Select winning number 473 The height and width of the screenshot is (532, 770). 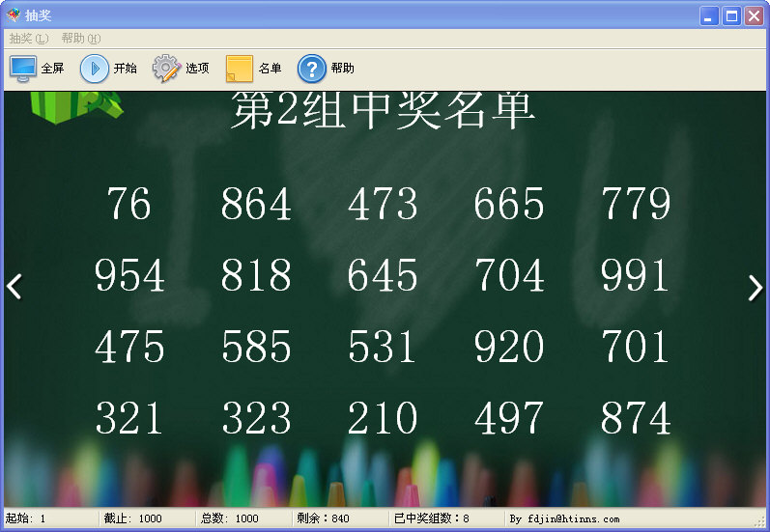[x=383, y=203]
